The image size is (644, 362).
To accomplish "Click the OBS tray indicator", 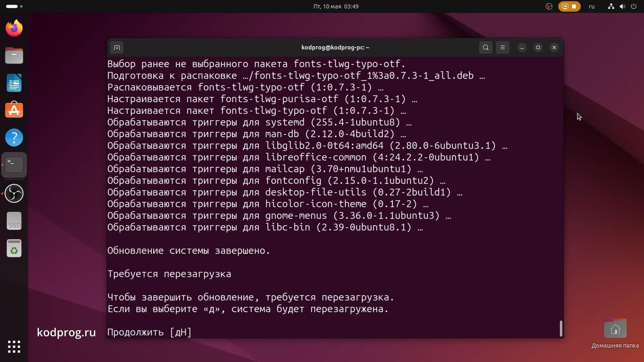I will coord(549,6).
